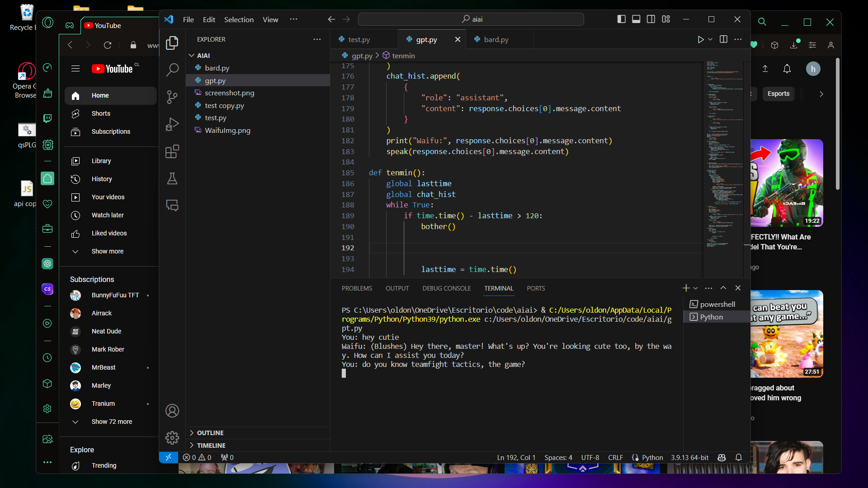Click the Esports filter chip
868x488 pixels.
point(778,94)
